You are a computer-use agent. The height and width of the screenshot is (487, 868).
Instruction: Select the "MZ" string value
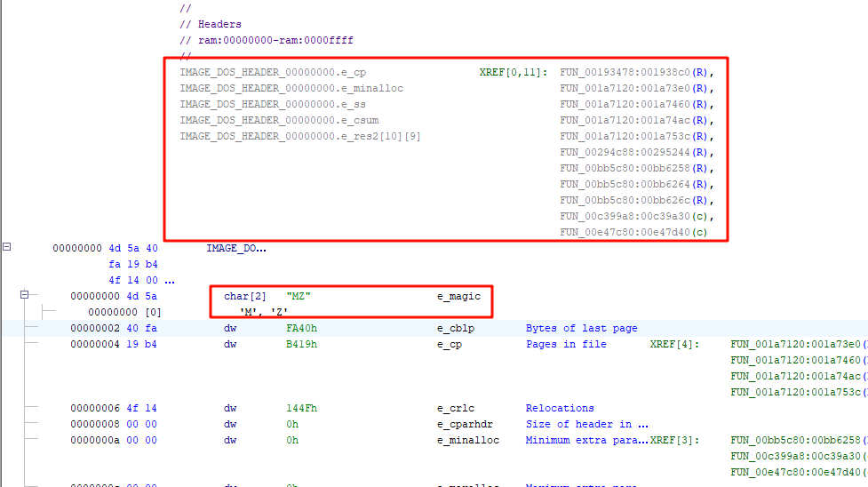point(299,296)
